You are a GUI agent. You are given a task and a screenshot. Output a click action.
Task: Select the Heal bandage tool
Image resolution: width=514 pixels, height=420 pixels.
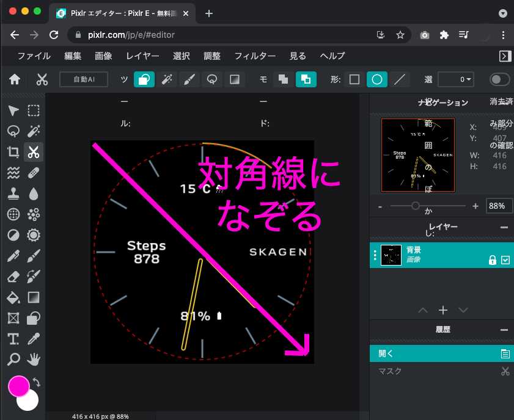click(34, 173)
